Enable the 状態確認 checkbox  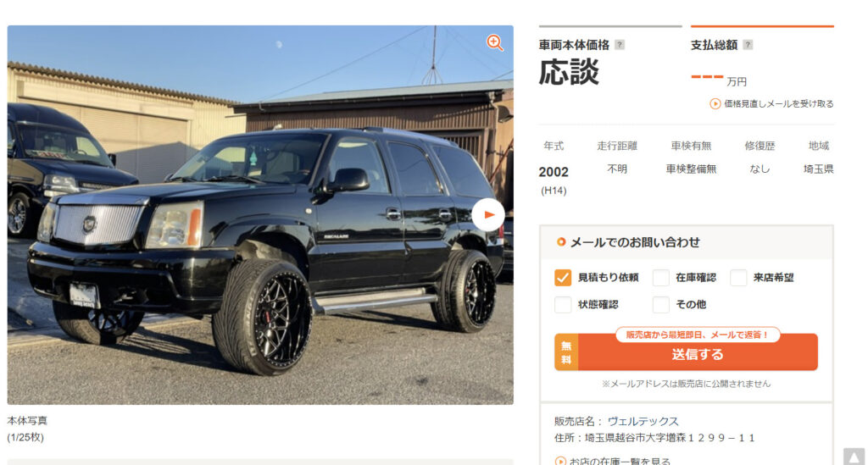tap(563, 304)
